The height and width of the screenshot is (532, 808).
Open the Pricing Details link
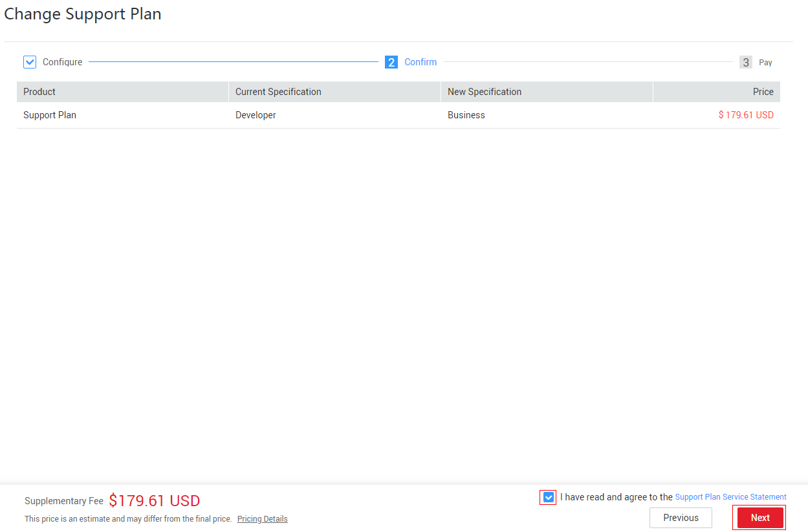click(x=262, y=519)
